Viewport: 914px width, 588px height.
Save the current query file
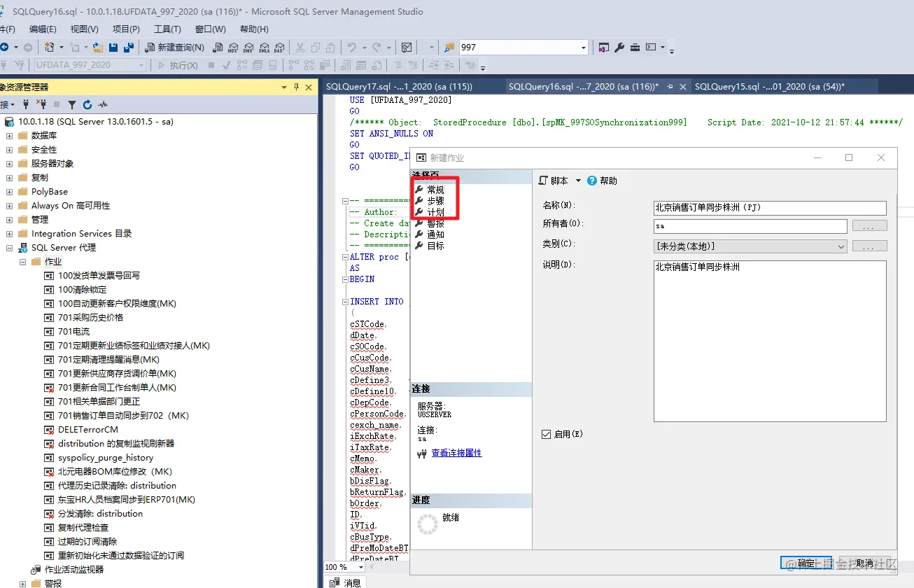point(113,48)
